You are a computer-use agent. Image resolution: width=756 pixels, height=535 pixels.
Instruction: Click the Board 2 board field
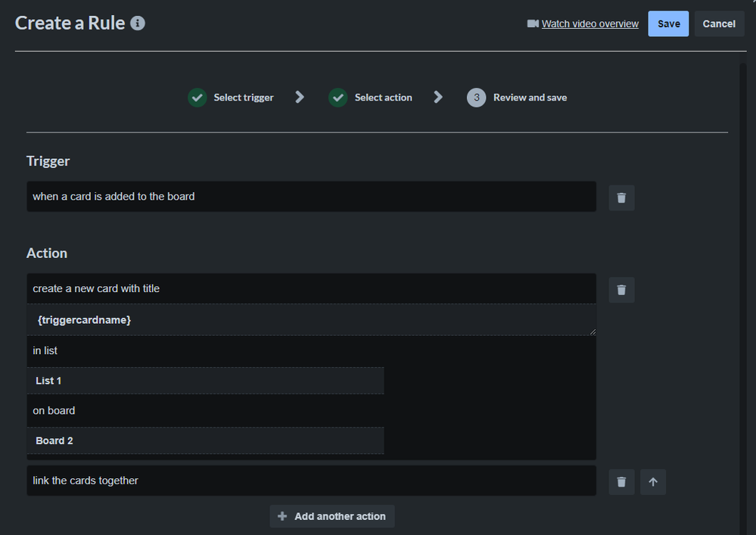tap(205, 440)
